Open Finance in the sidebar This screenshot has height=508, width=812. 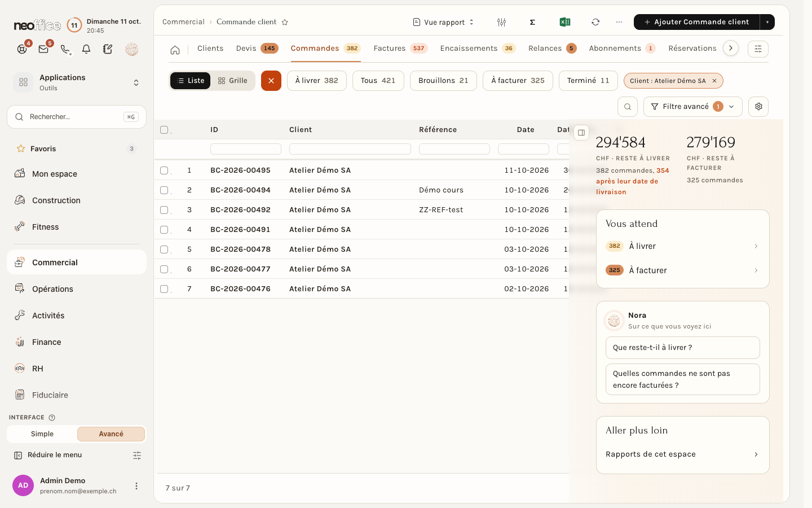(77, 342)
